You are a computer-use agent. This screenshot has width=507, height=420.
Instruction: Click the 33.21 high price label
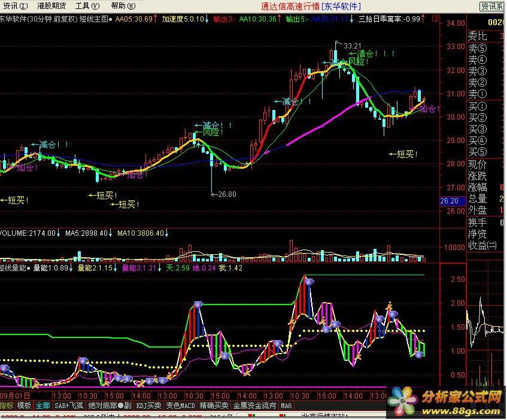[x=352, y=46]
